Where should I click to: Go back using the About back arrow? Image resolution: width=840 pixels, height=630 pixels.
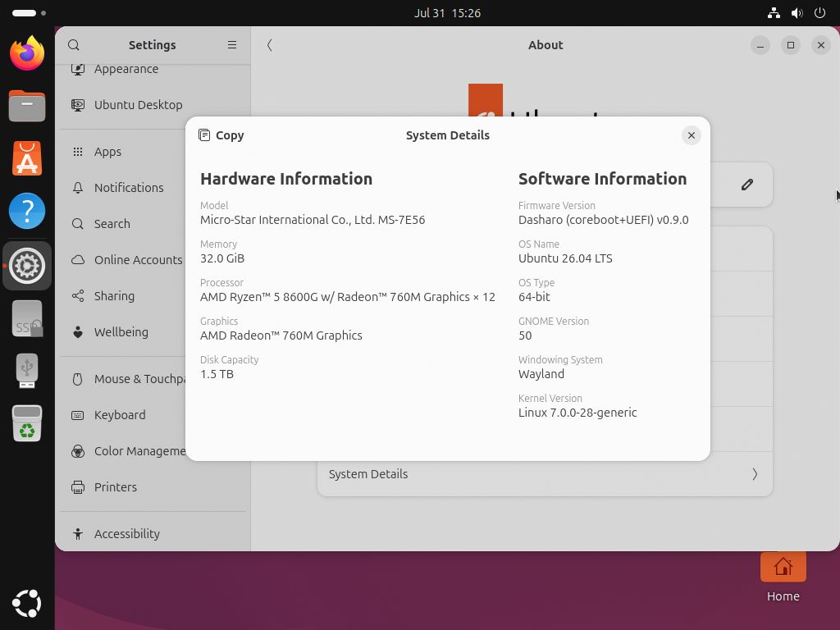[x=269, y=45]
